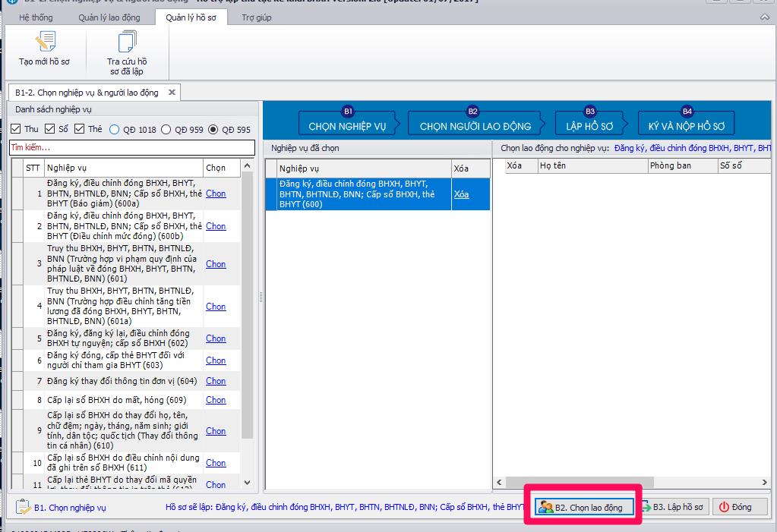Viewport: 777px width, 532px height.
Task: Click B3. Lập hồ sơ button
Action: [x=673, y=507]
